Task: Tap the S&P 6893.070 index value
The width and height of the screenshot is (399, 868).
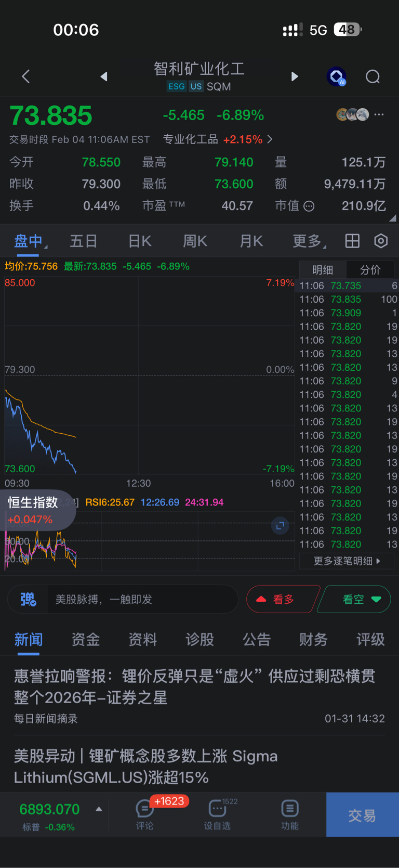Action: point(49,809)
